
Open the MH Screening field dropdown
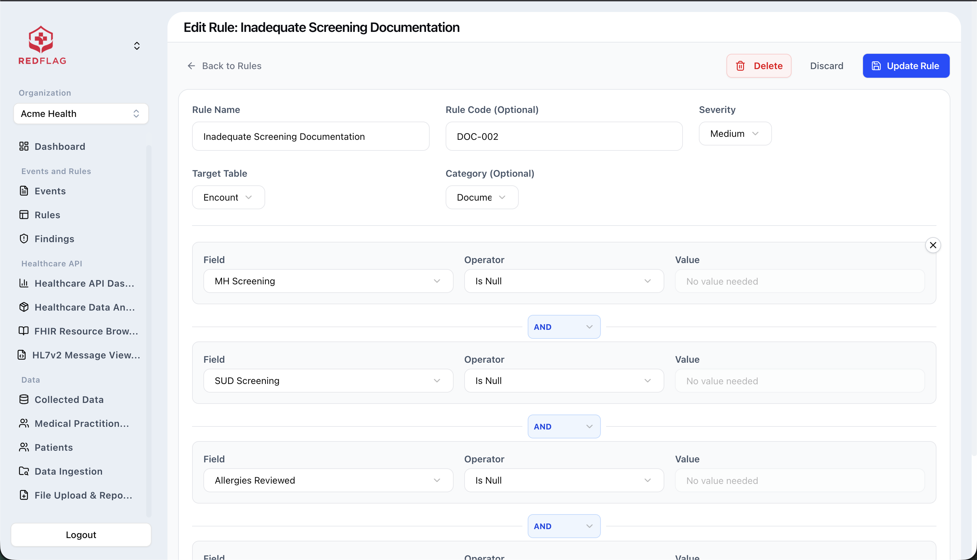(x=328, y=281)
